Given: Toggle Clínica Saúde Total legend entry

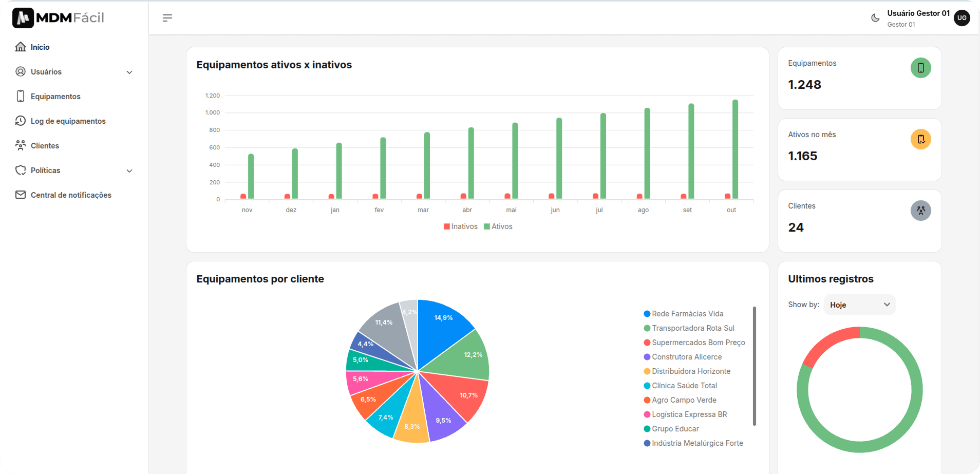Looking at the screenshot, I should [681, 386].
